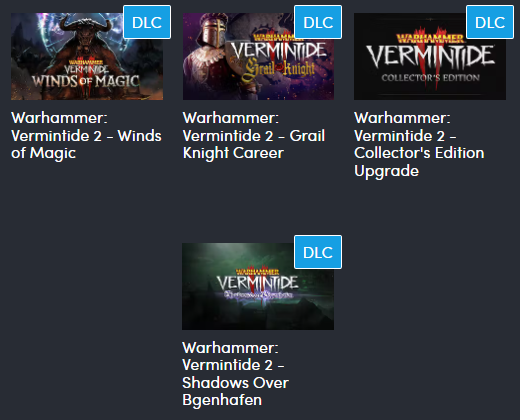The height and width of the screenshot is (420, 520).
Task: Open the Grail Knight Career artwork thumbnail
Action: (x=258, y=56)
